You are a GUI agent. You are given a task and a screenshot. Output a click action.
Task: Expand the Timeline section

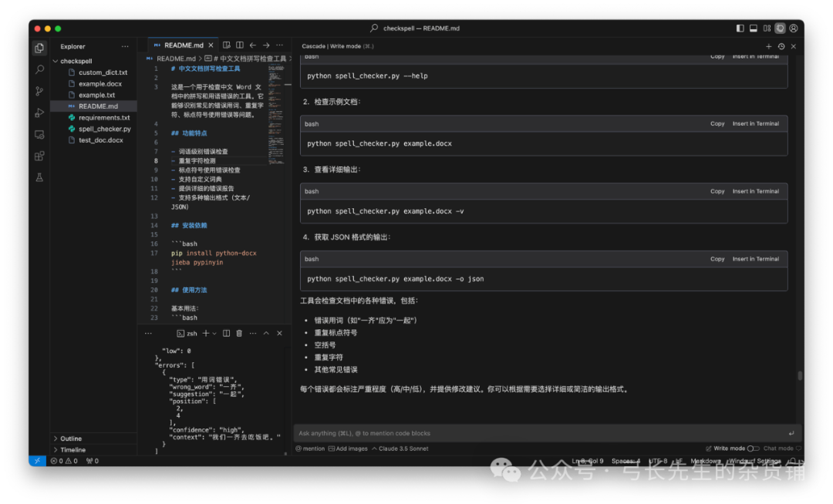(73, 449)
